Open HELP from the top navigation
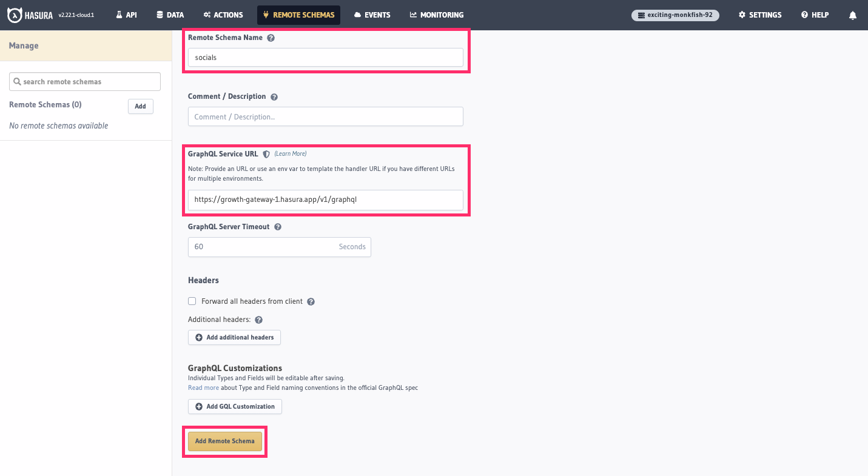This screenshot has width=868, height=476. [815, 15]
